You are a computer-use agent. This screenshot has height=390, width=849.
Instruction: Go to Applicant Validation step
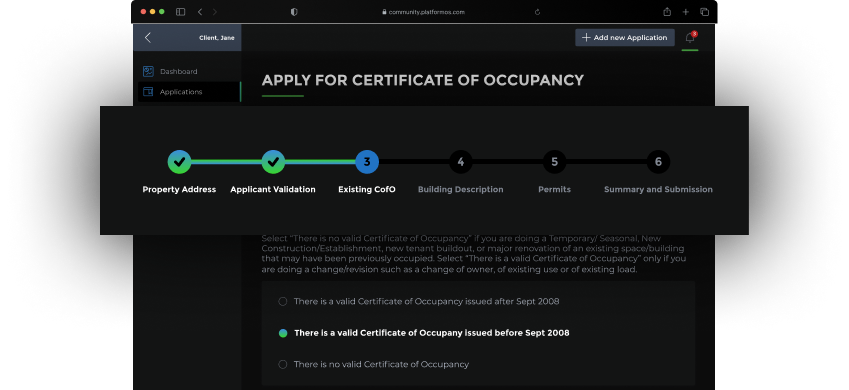coord(273,162)
